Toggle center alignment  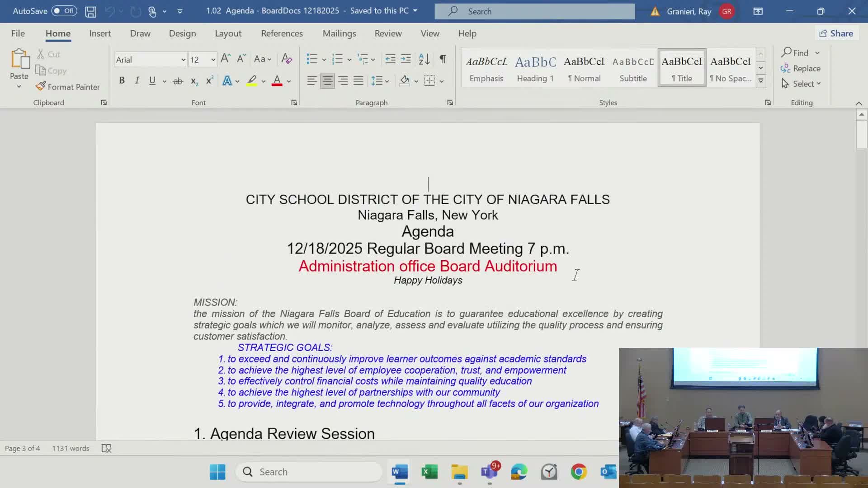tap(327, 80)
